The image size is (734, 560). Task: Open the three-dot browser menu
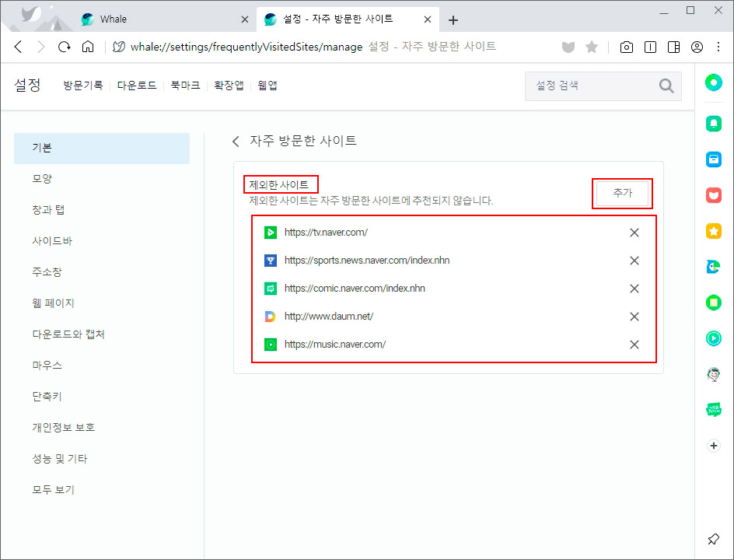(x=718, y=47)
